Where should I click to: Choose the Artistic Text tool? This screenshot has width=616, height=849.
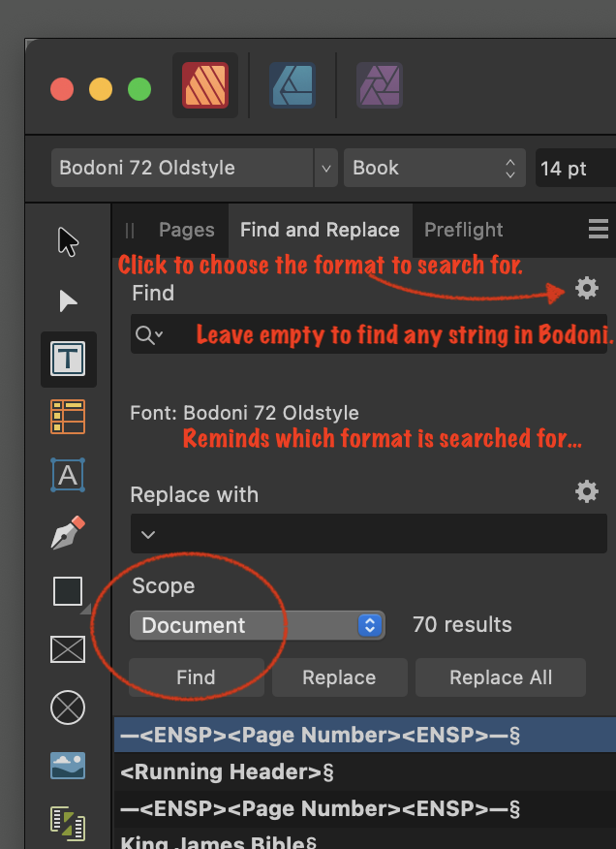point(67,476)
